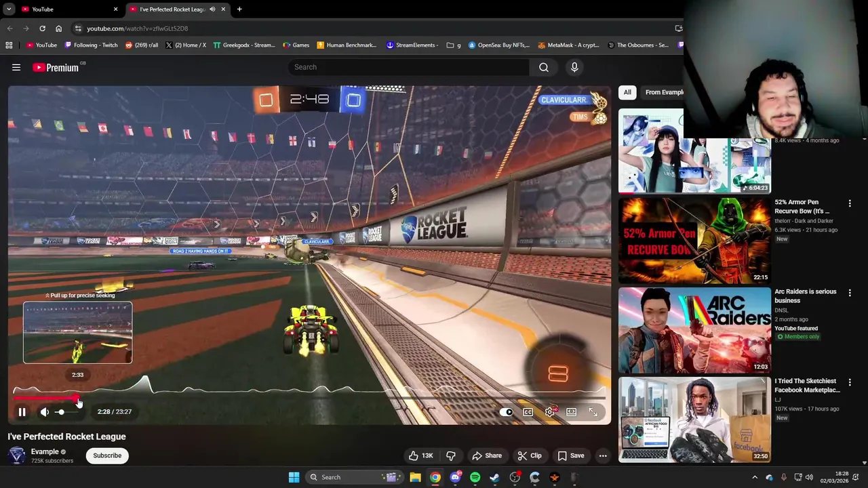Toggle closed captions with the CC button
The image size is (868, 488).
tap(528, 411)
